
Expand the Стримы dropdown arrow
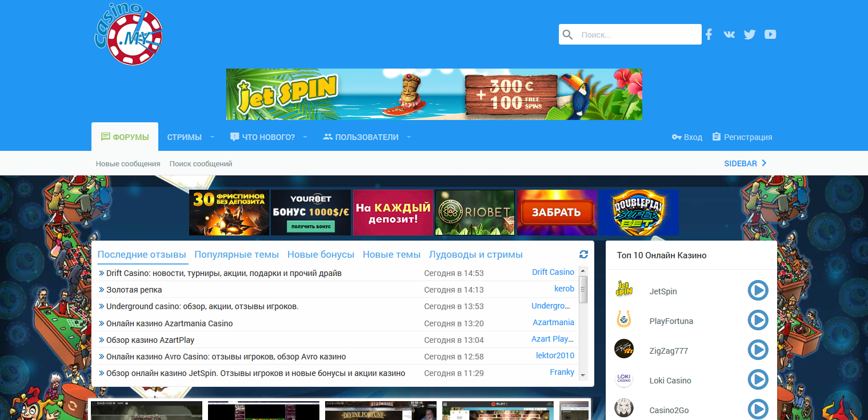(x=212, y=137)
